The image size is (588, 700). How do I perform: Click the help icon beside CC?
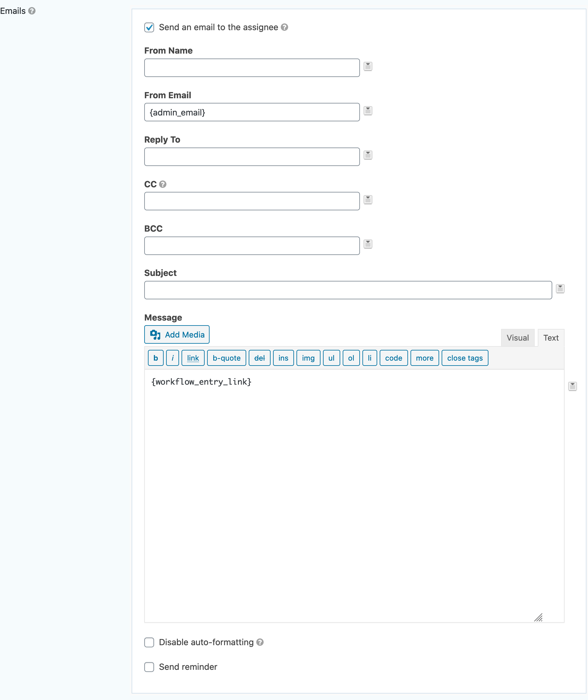162,184
